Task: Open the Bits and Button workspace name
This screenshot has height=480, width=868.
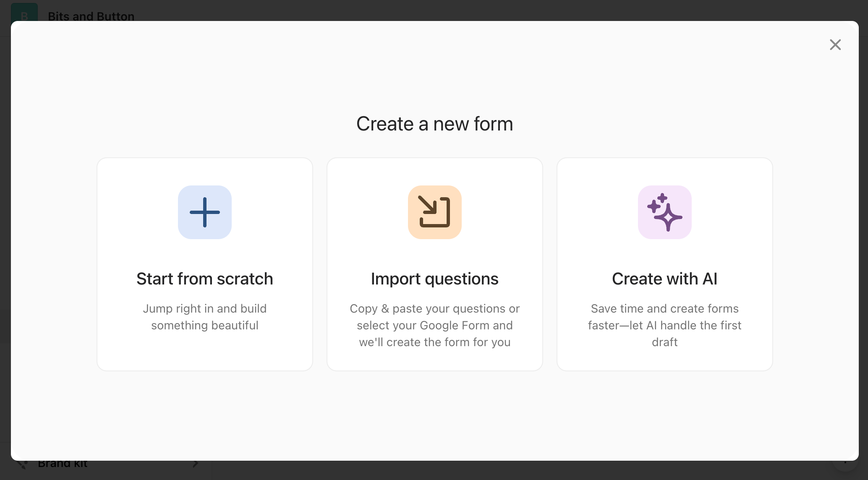Action: [x=91, y=16]
